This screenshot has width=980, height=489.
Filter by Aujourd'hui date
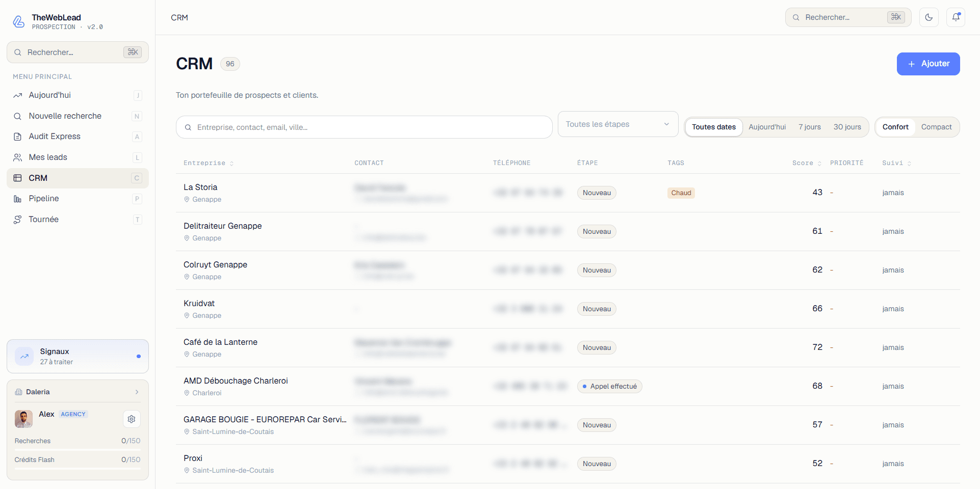[767, 127]
